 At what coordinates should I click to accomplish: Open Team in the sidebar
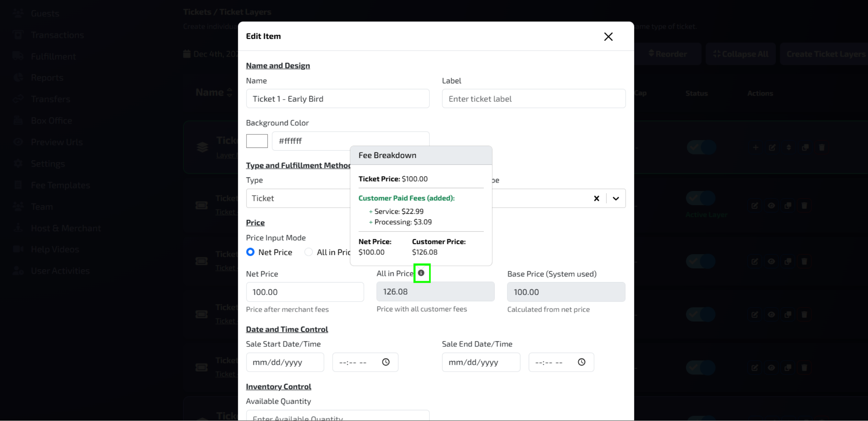(x=42, y=207)
